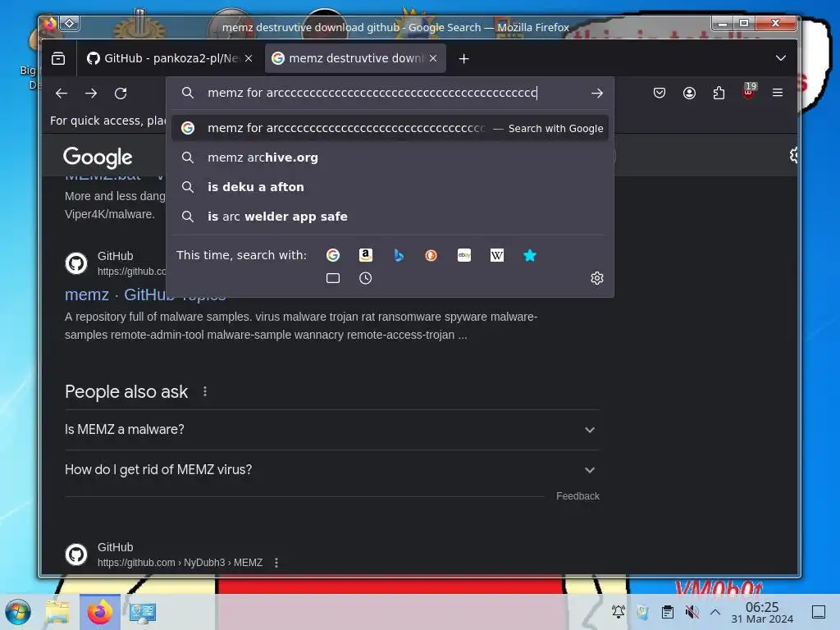Click the Feedback link

577,496
